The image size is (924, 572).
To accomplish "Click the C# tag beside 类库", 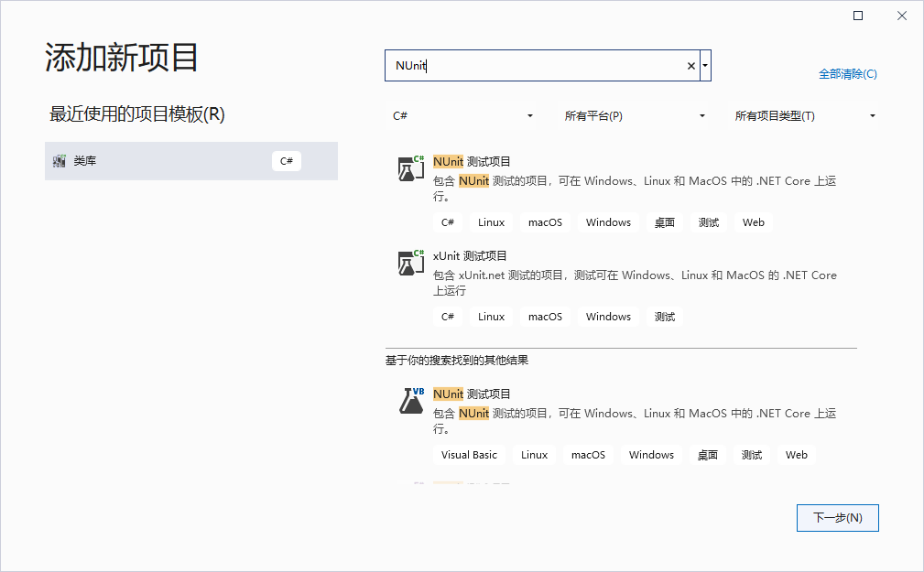I will 287,161.
